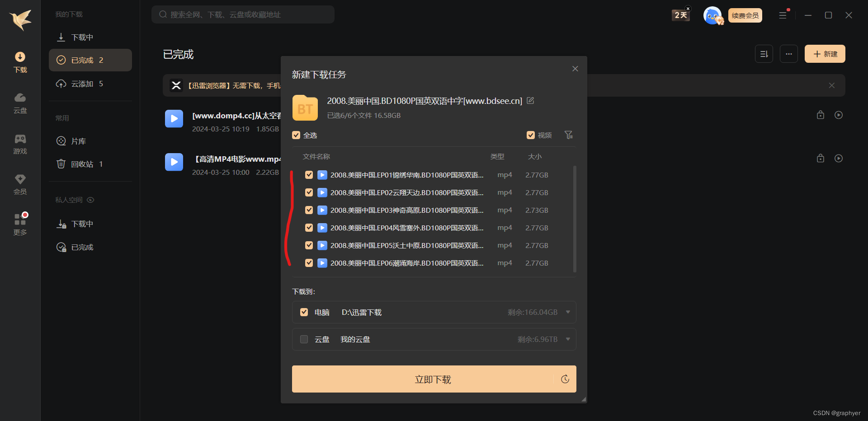Screen dimensions: 868x421
Task: Open 已完成 in 私人空间
Action: click(90, 247)
